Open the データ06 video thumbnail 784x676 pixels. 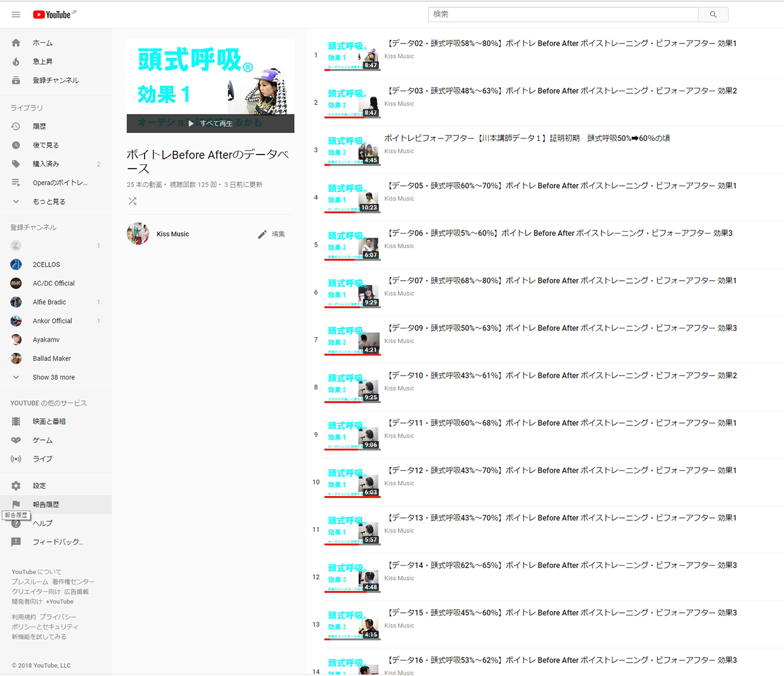pos(353,245)
